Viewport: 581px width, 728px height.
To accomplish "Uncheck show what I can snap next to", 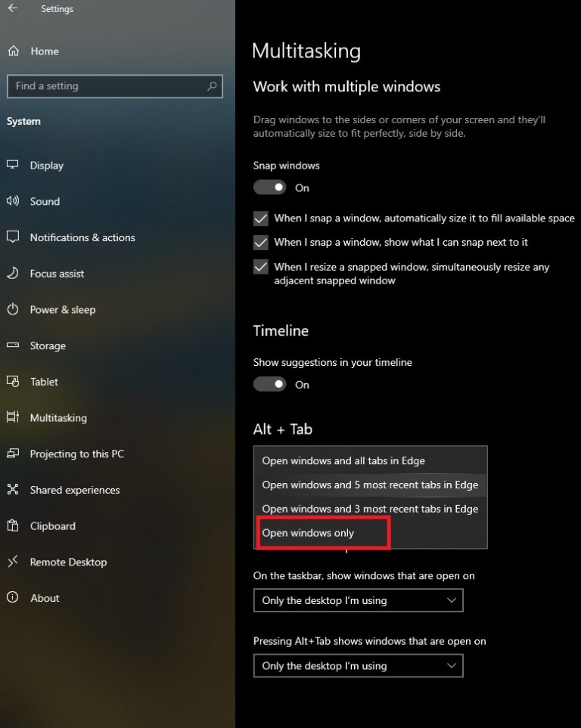I will pyautogui.click(x=260, y=243).
